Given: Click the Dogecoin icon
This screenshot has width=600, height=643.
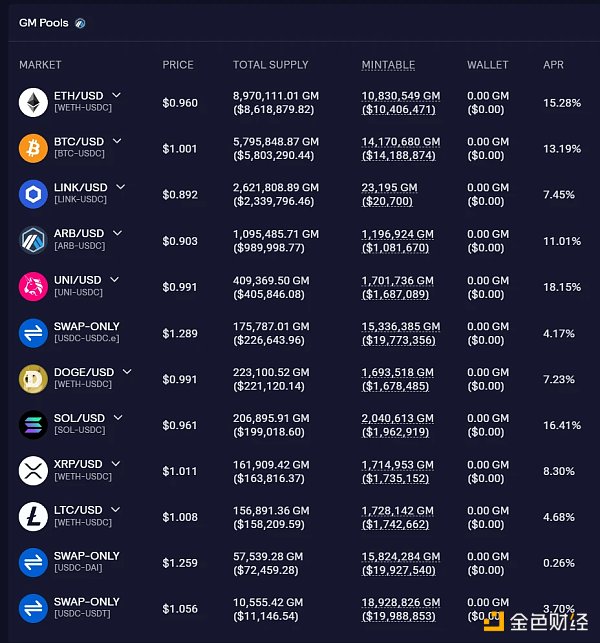Looking at the screenshot, I should (x=33, y=378).
